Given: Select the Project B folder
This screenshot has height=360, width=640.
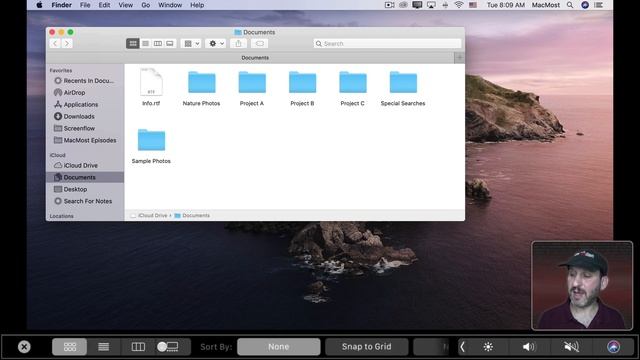Looking at the screenshot, I should [x=302, y=89].
